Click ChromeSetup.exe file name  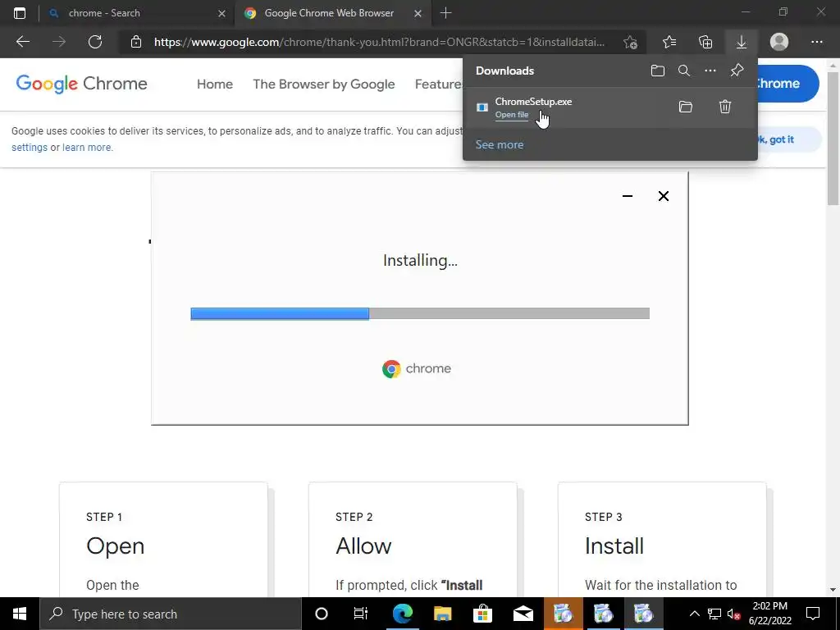533,101
